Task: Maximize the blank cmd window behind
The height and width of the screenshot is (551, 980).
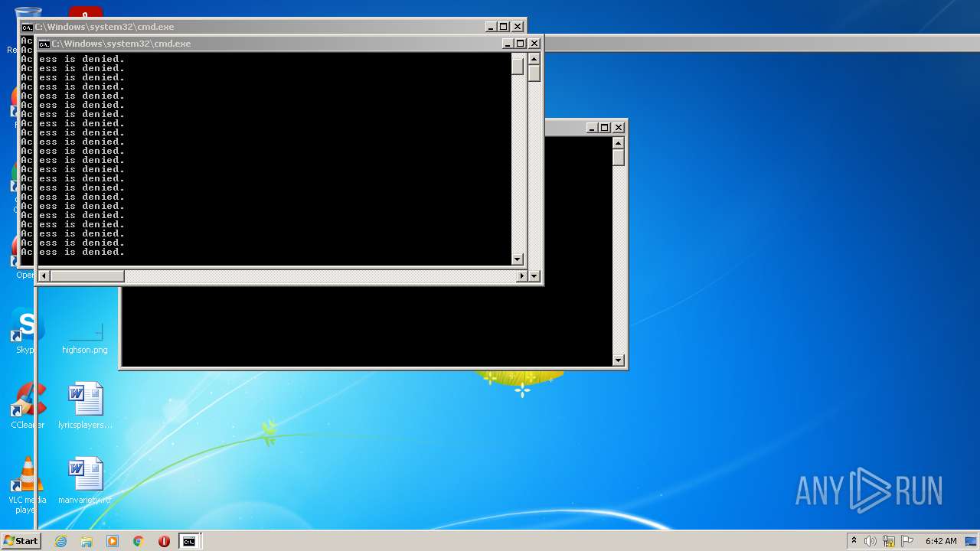Action: (605, 128)
